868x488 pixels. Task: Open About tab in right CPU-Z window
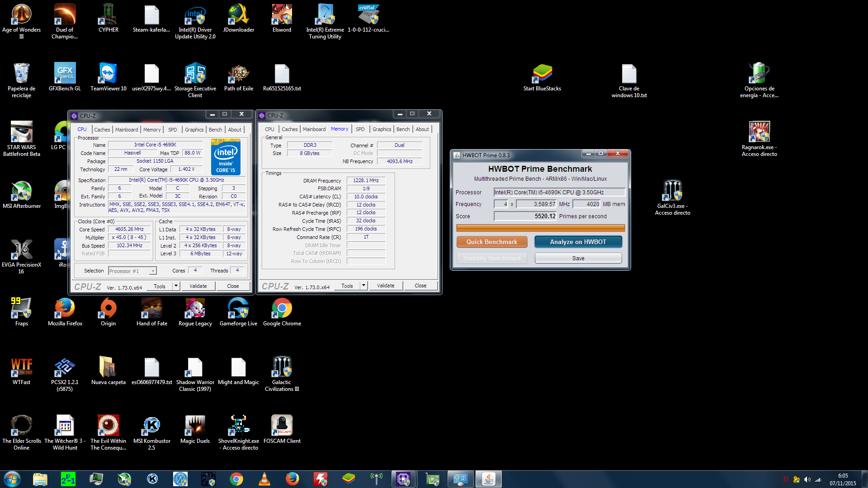point(422,129)
